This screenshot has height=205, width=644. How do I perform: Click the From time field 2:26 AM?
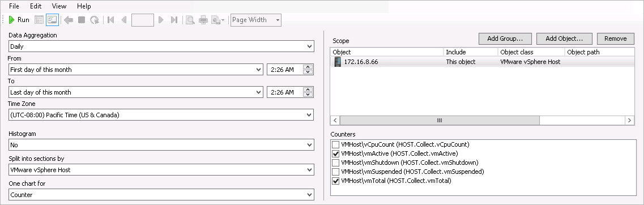tap(285, 70)
